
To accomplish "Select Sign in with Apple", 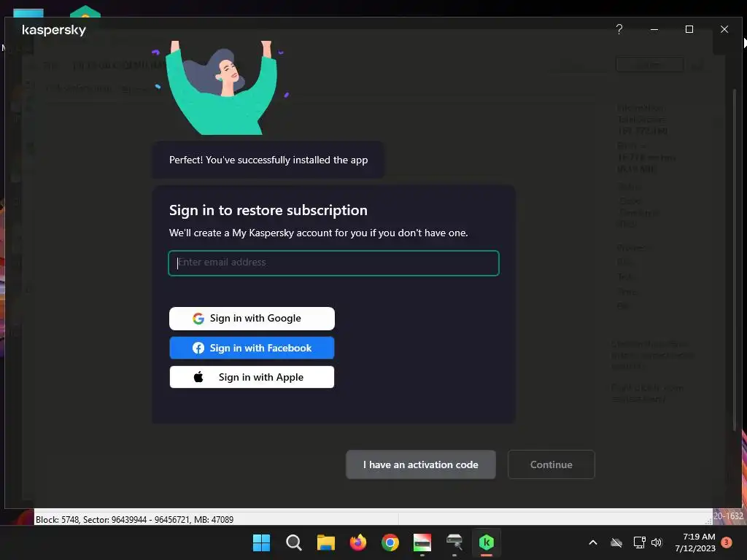I will [252, 377].
